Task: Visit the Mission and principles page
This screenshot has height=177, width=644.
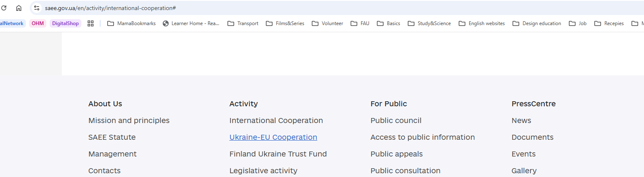Action: [x=129, y=121]
